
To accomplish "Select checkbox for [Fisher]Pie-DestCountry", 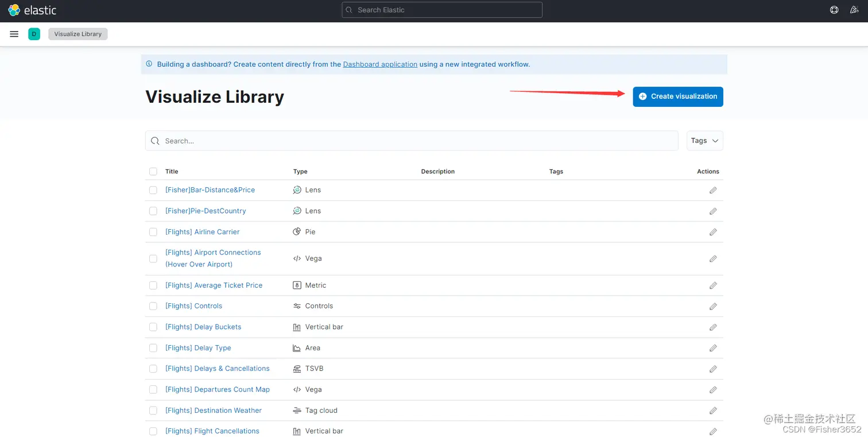I will [153, 211].
